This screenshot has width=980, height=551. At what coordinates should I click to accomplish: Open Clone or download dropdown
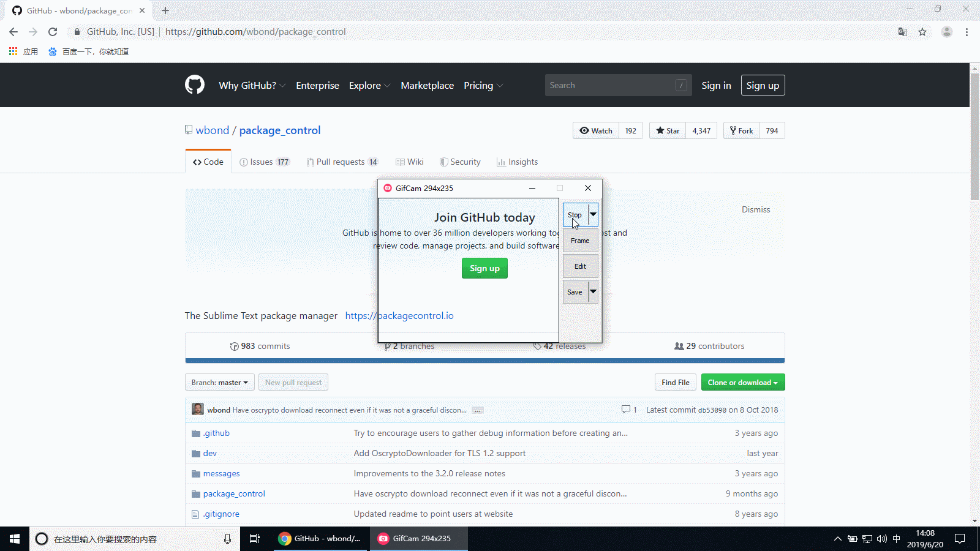[743, 382]
